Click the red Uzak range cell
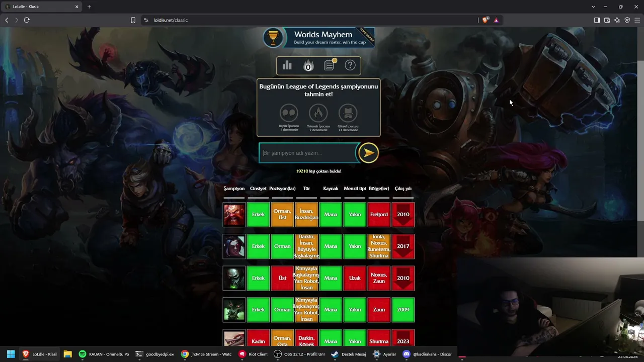The height and width of the screenshot is (362, 644). 355,278
